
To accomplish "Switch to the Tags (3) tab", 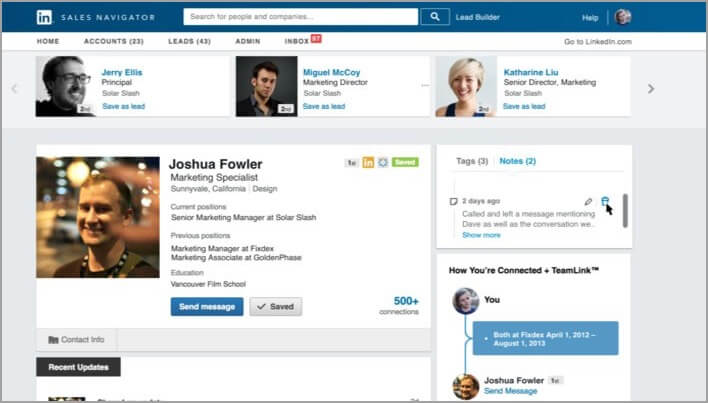I will click(471, 161).
